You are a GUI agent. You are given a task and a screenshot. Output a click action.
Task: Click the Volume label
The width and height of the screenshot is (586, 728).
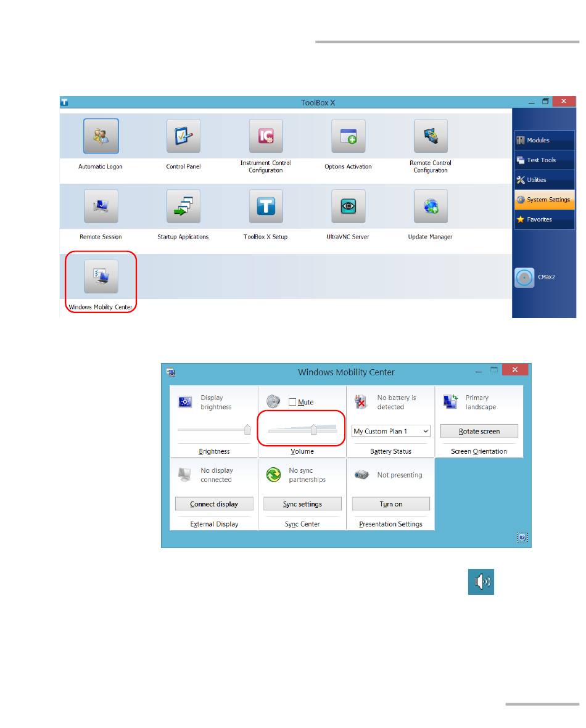(x=302, y=451)
